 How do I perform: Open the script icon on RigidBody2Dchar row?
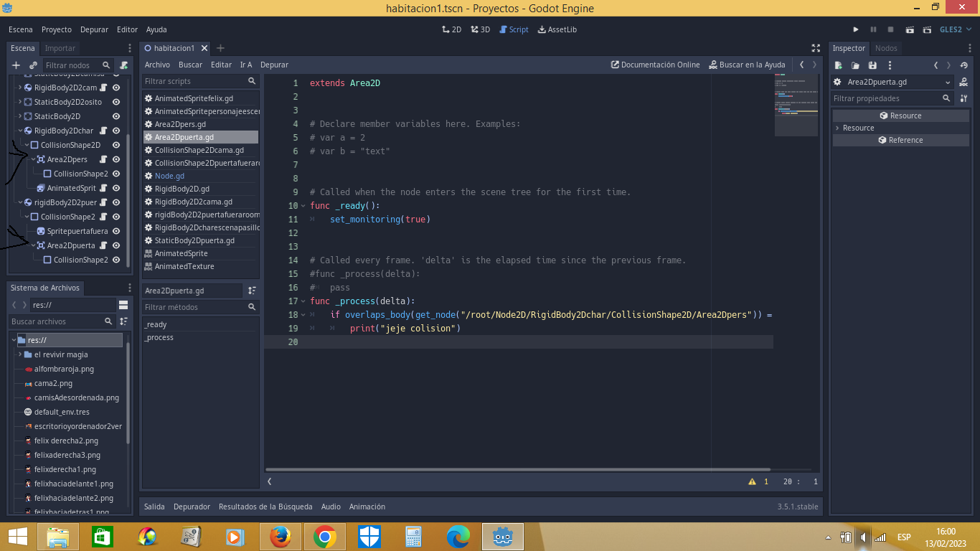point(104,131)
